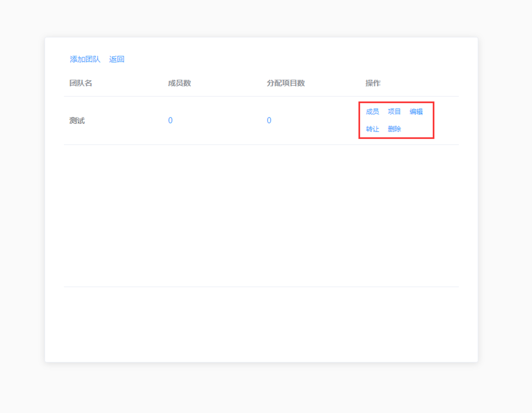Open 成员 for the 测试 team
Screen dimensions: 532x413
point(372,112)
